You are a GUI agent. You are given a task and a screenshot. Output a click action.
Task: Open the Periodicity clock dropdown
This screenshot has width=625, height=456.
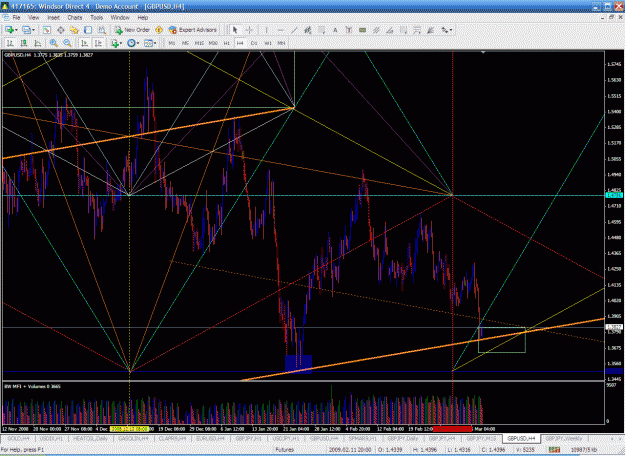click(133, 43)
